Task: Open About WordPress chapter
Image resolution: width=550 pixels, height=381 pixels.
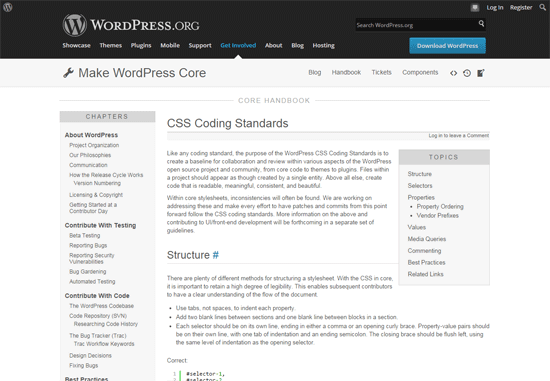Action: pos(91,135)
